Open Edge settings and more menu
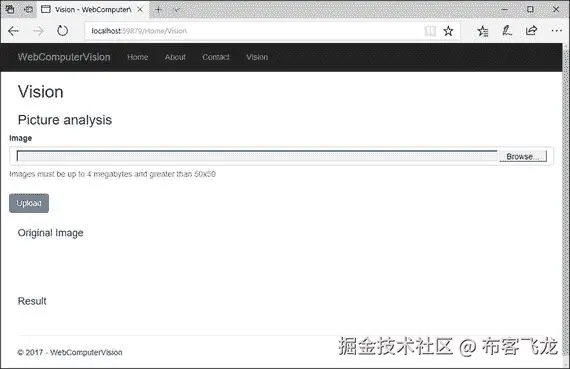Viewport: 570px width, 369px height. 557,31
